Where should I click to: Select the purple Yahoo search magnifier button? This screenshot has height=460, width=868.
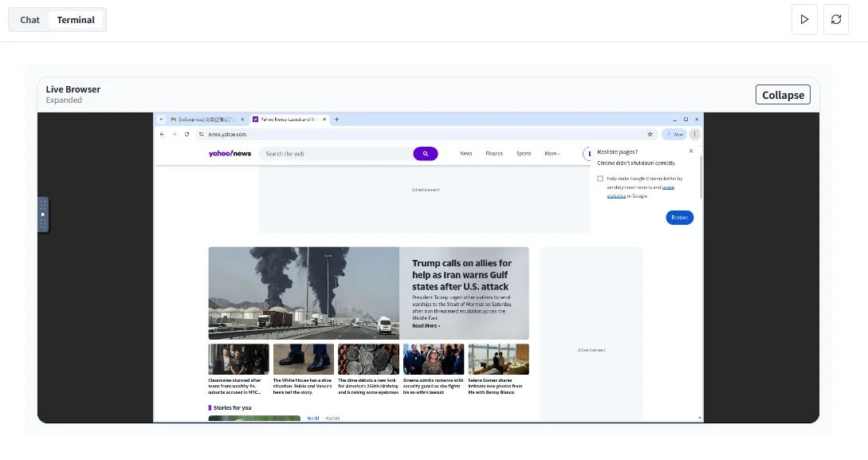pyautogui.click(x=426, y=153)
